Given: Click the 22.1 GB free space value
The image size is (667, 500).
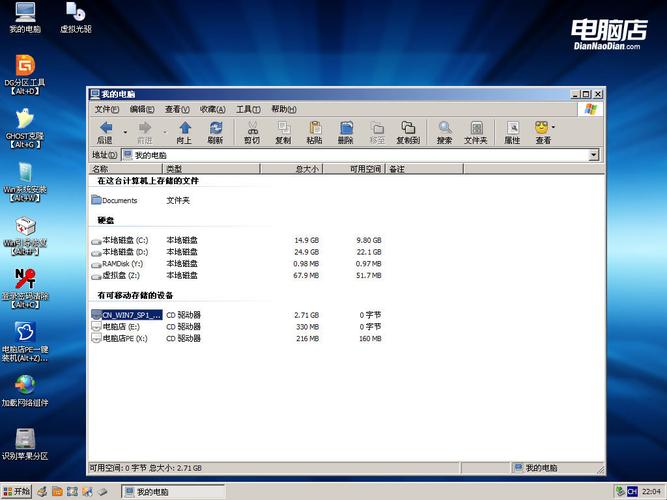Looking at the screenshot, I should (369, 252).
